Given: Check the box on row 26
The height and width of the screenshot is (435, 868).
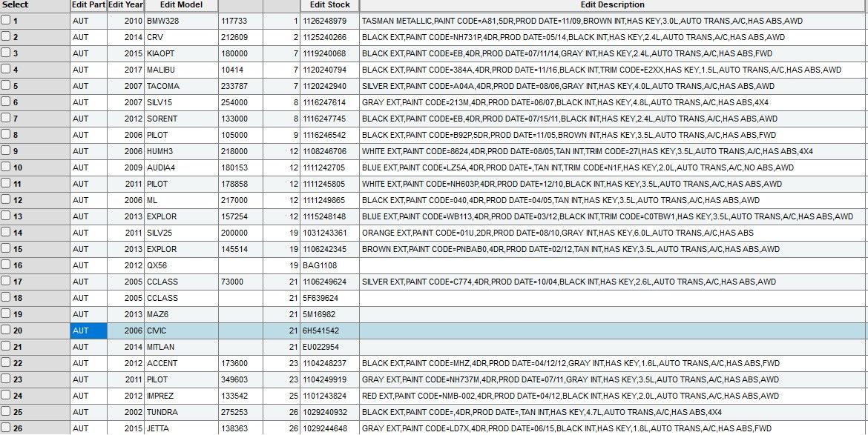Looking at the screenshot, I should pyautogui.click(x=5, y=428).
